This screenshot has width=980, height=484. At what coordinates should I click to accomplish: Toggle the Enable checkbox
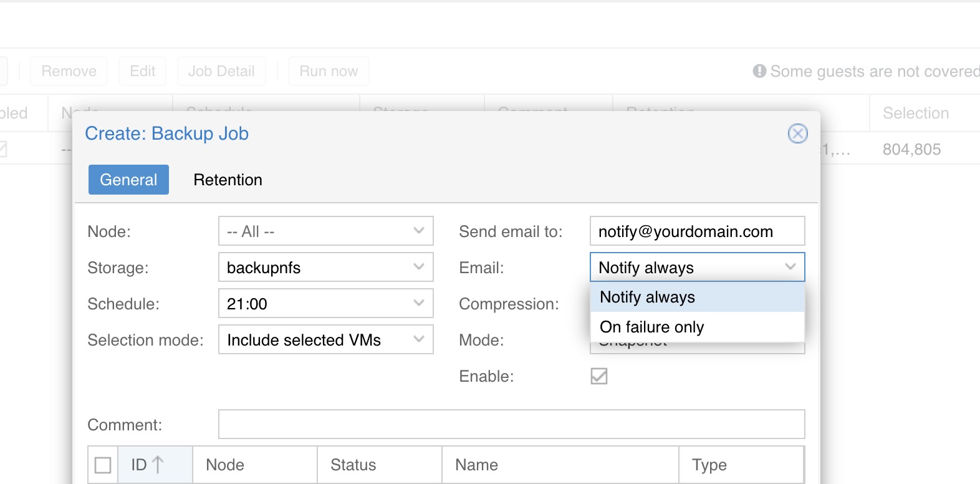point(598,376)
